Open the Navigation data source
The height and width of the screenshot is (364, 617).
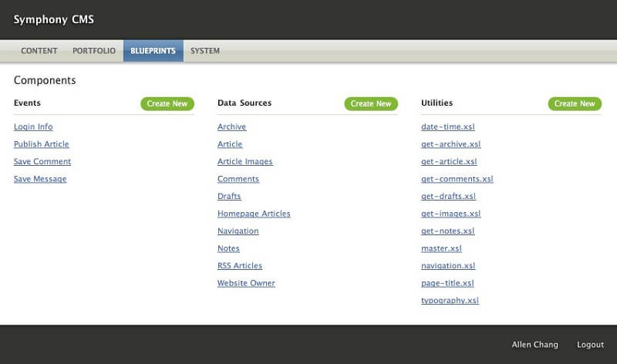[238, 231]
